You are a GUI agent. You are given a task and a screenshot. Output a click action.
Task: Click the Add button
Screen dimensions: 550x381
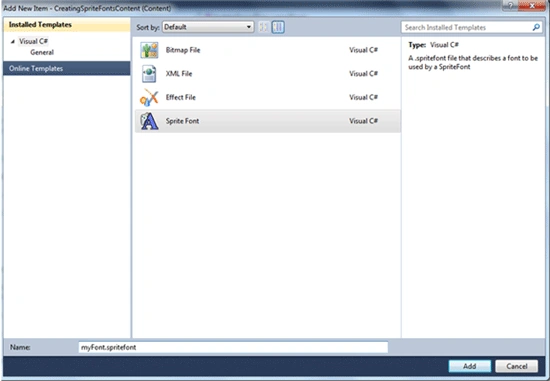(x=470, y=366)
